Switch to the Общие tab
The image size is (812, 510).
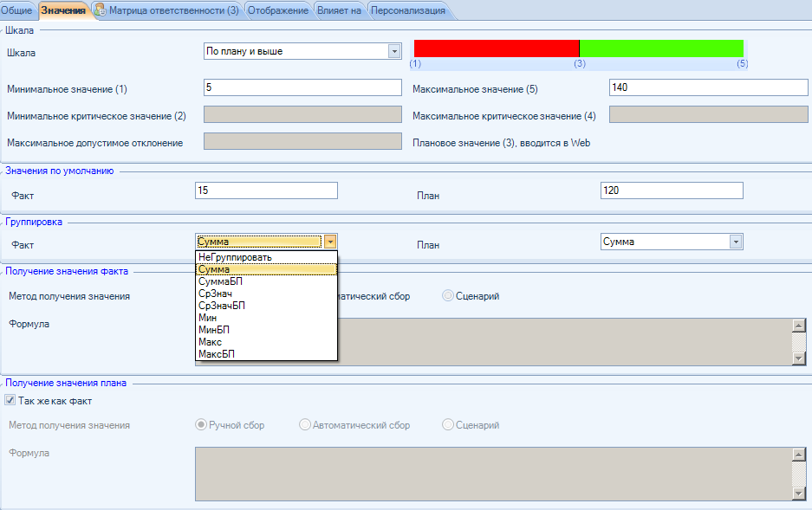pyautogui.click(x=16, y=10)
